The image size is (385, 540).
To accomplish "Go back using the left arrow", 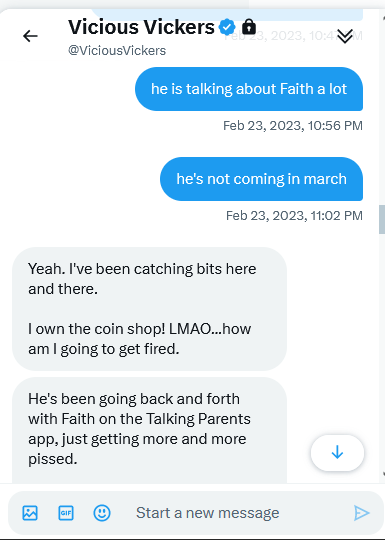I will point(30,36).
